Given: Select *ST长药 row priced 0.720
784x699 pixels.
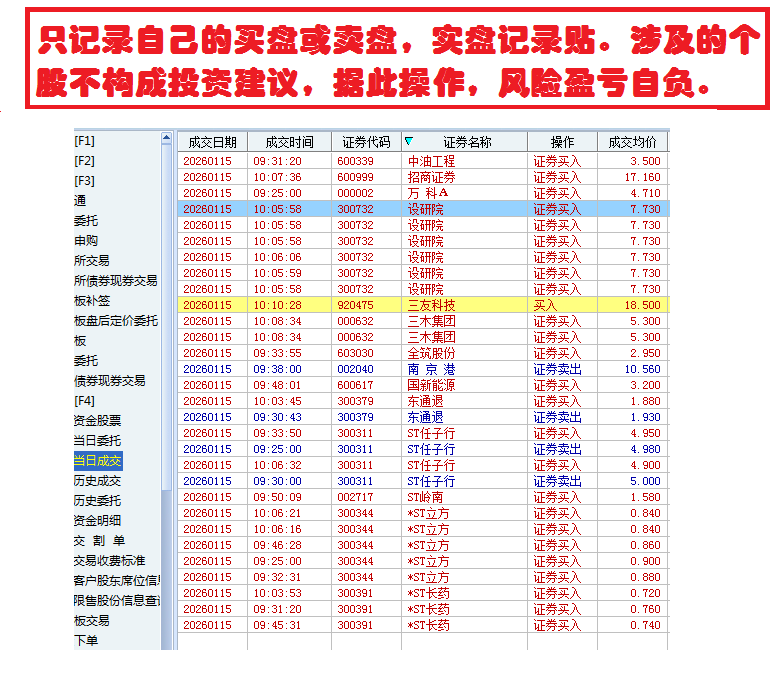Looking at the screenshot, I should point(423,593).
